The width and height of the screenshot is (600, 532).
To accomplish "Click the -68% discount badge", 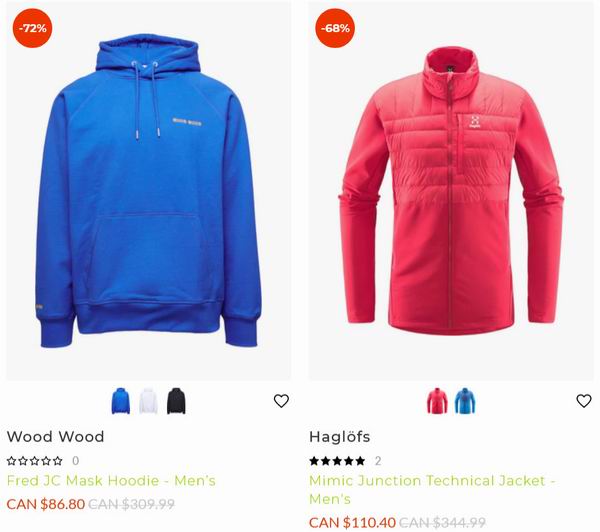I will [335, 28].
